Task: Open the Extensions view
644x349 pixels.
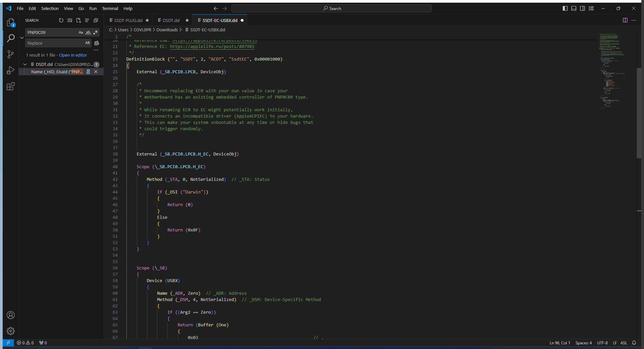Action: pos(11,87)
